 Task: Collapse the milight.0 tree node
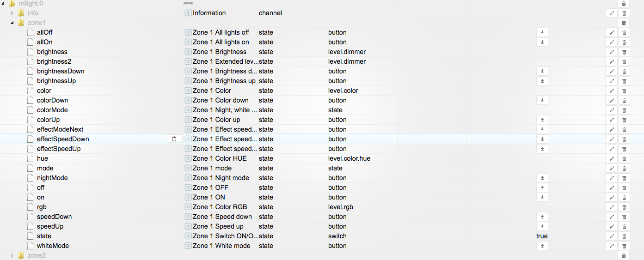pos(3,4)
